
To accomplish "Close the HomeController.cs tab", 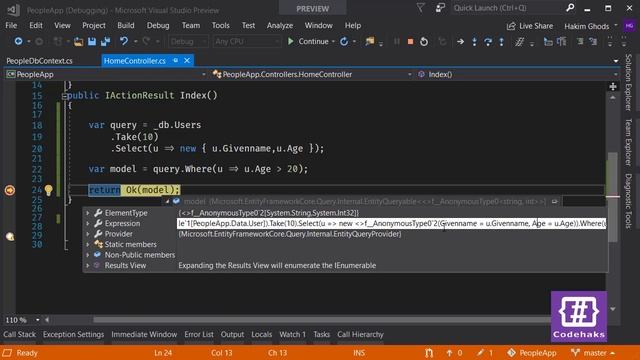I will coord(187,60).
